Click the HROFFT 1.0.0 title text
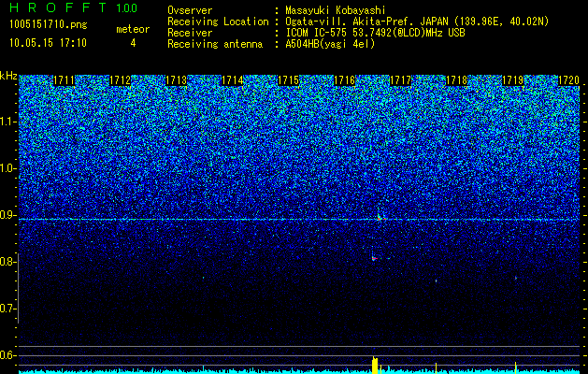 coord(74,7)
